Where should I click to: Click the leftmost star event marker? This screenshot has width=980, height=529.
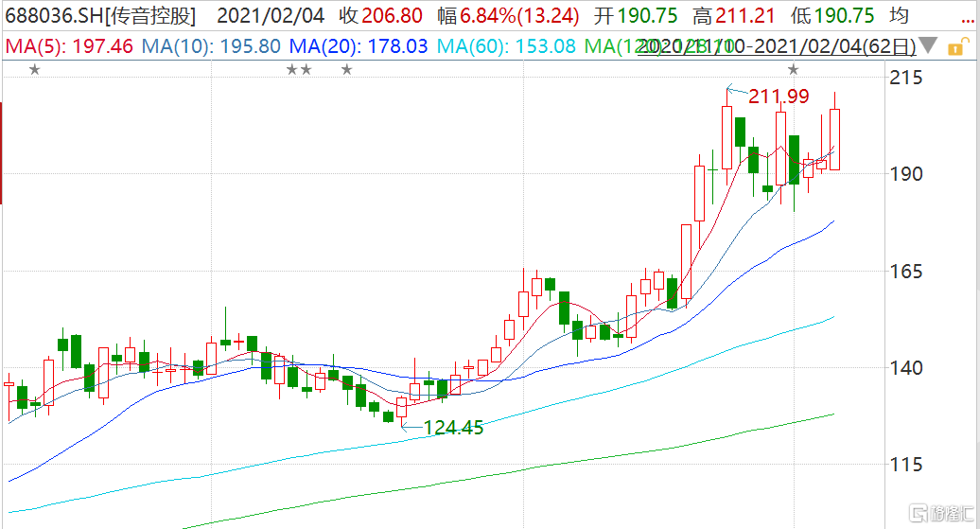[x=35, y=70]
